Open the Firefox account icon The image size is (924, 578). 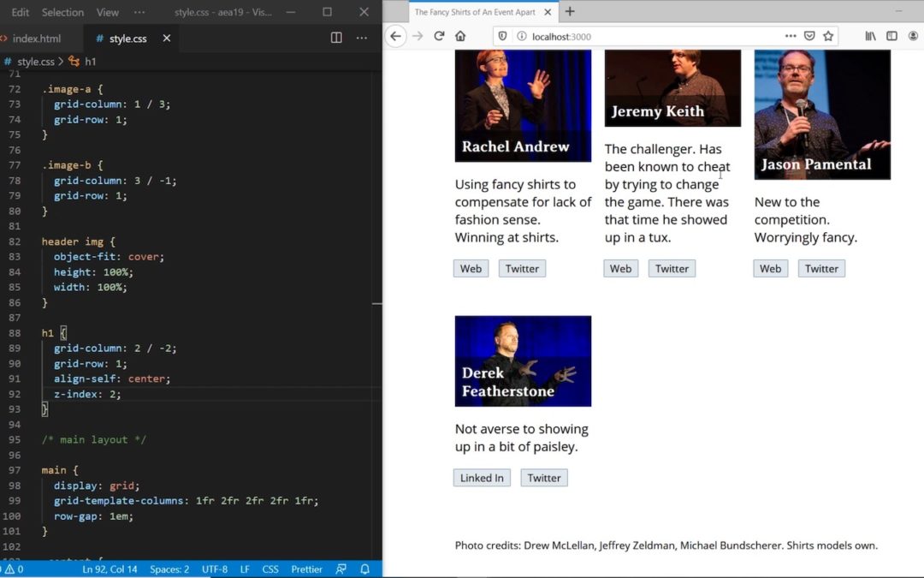pyautogui.click(x=914, y=36)
